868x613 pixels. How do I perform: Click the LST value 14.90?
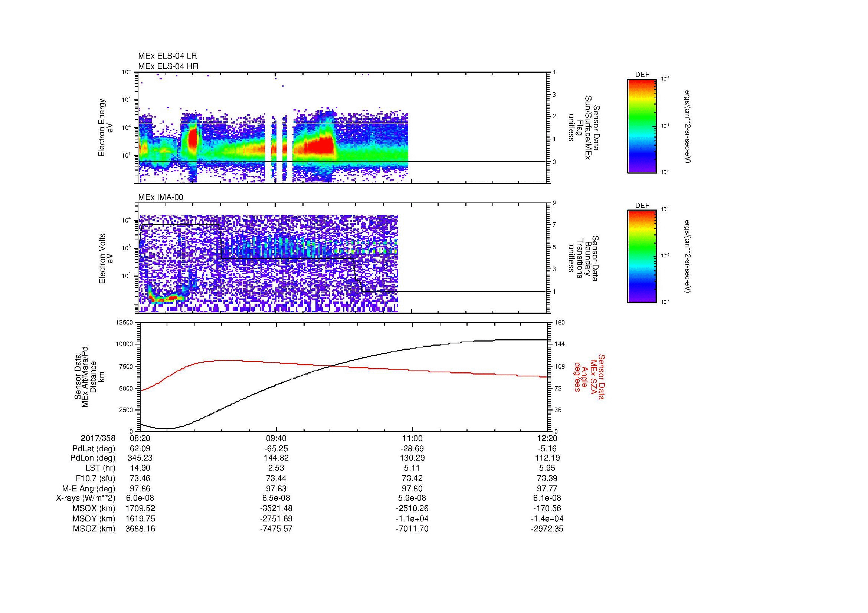point(140,468)
